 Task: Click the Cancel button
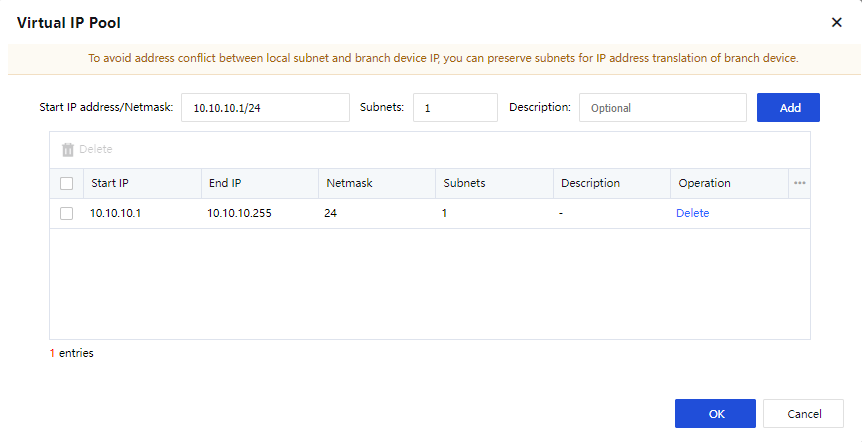coord(804,413)
